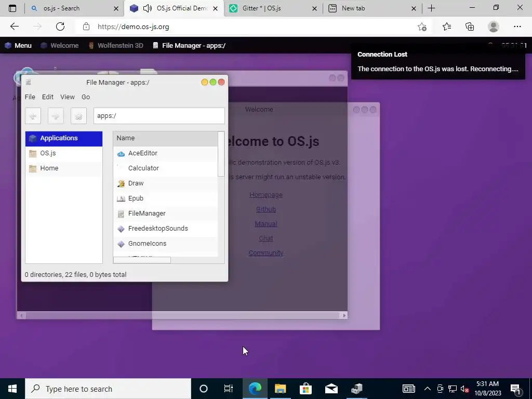Image resolution: width=532 pixels, height=399 pixels.
Task: Select GnomeIcons in the file list
Action: (166, 244)
